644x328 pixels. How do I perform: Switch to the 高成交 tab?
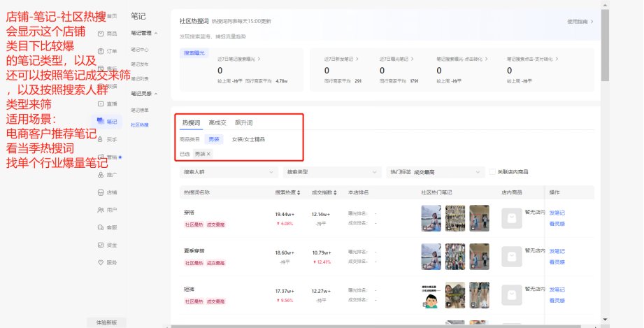click(217, 123)
